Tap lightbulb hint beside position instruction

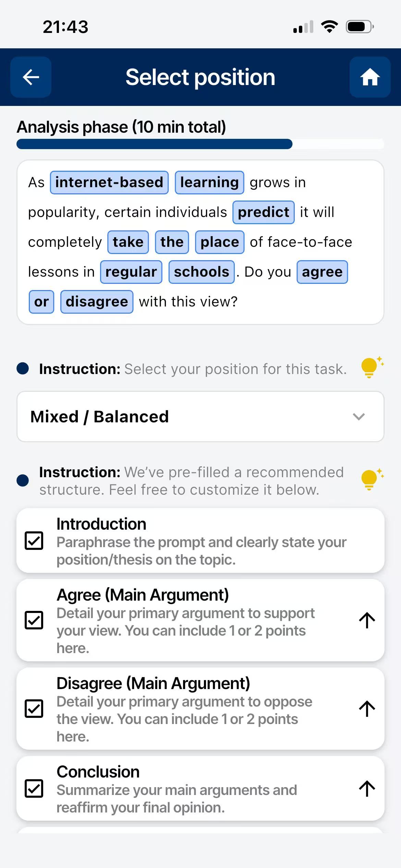click(x=372, y=367)
